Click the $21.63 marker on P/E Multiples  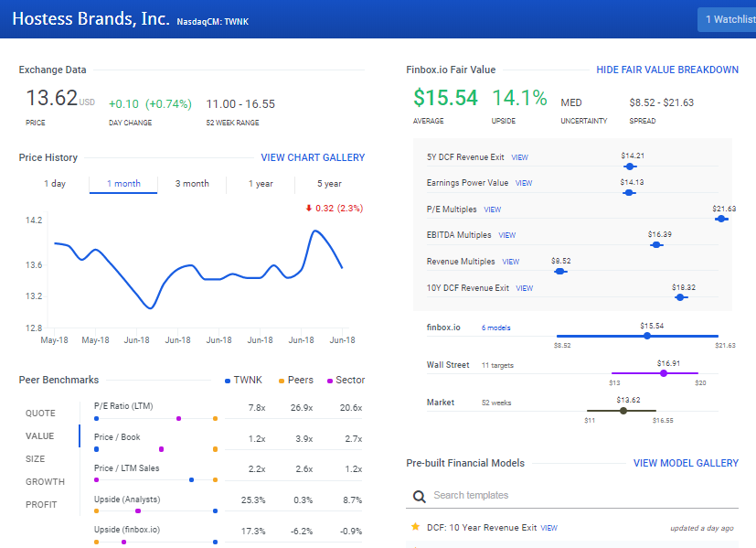(721, 219)
